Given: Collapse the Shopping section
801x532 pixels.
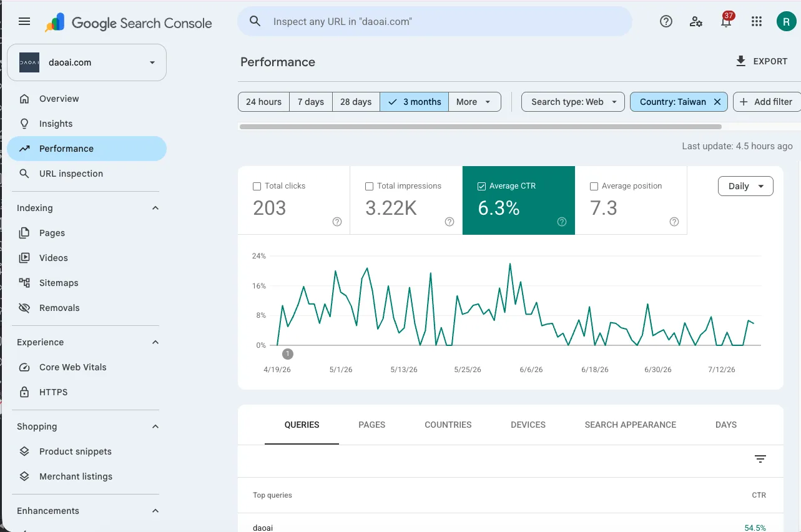Looking at the screenshot, I should click(155, 426).
